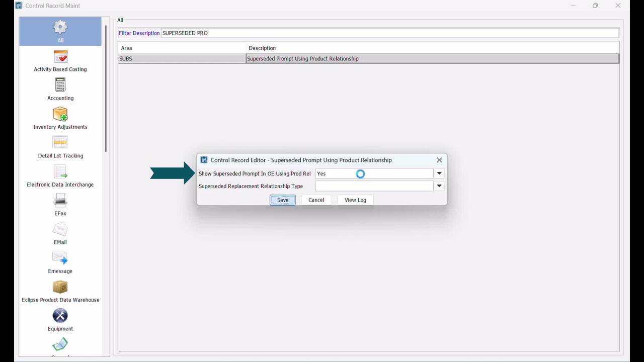Close the Control Record Editor dialog
The image size is (644, 362).
point(439,160)
